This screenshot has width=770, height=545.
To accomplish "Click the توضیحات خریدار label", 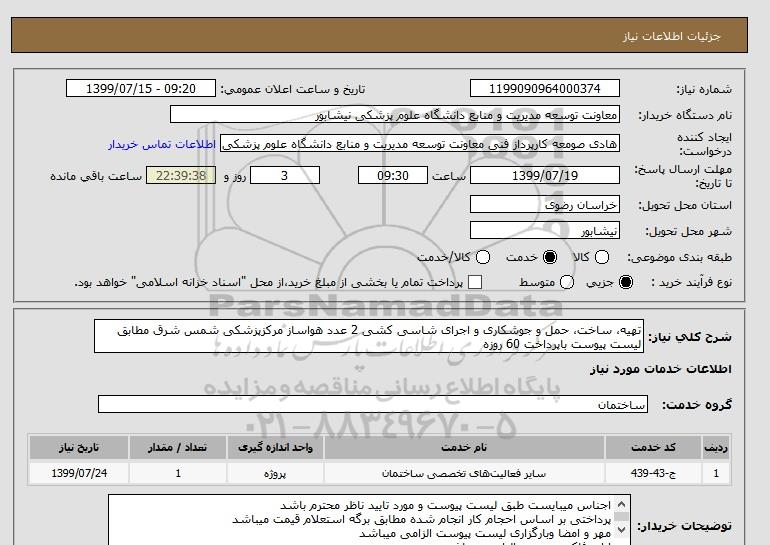I will click(685, 526).
